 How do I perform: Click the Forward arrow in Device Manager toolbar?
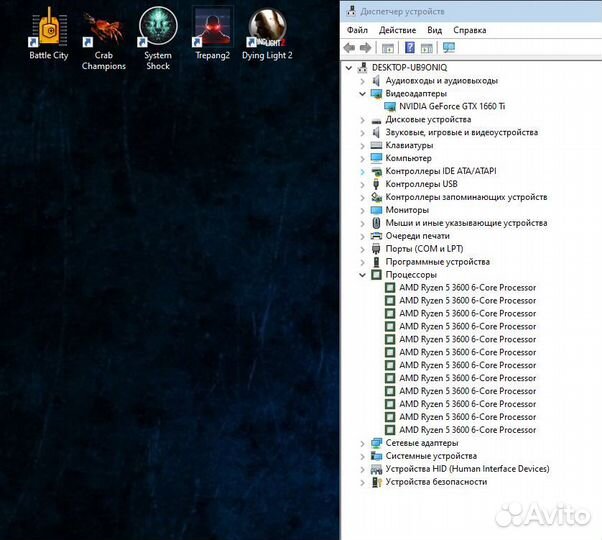click(366, 48)
